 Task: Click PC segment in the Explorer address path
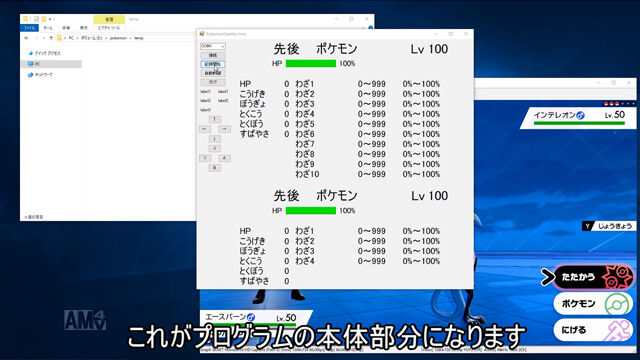[x=71, y=38]
